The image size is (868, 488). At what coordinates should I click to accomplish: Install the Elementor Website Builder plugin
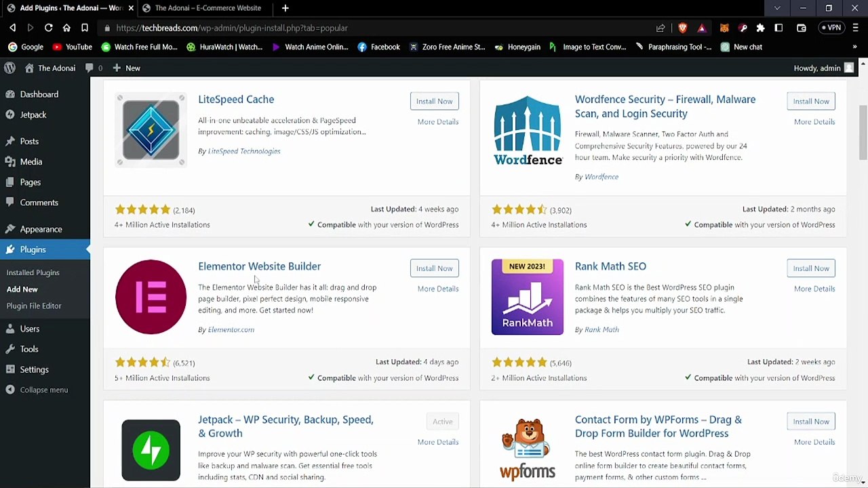(434, 268)
